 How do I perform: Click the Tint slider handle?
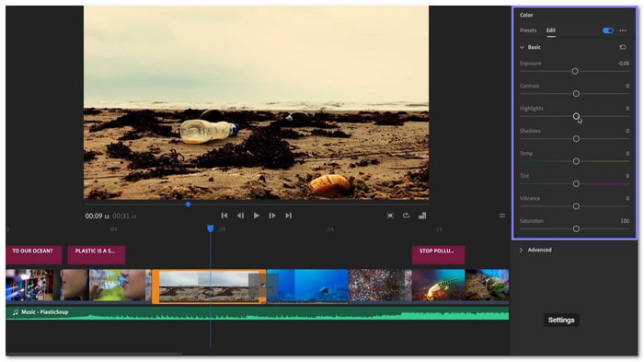[576, 184]
